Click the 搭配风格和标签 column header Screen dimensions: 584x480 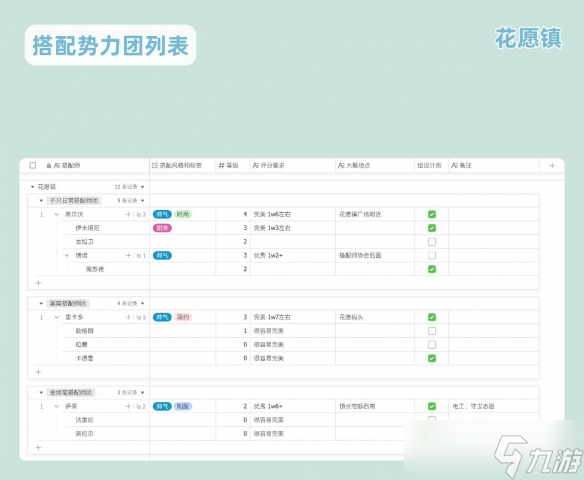tap(182, 165)
